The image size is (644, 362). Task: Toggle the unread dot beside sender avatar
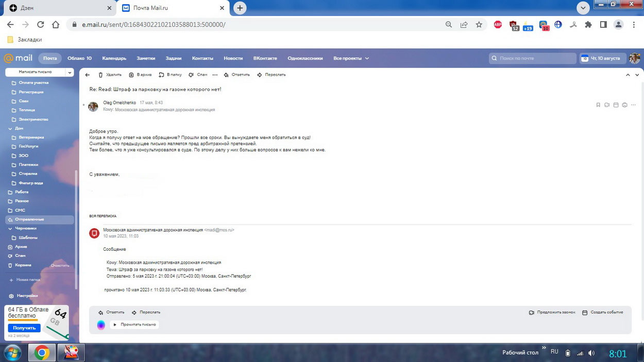coord(83,105)
